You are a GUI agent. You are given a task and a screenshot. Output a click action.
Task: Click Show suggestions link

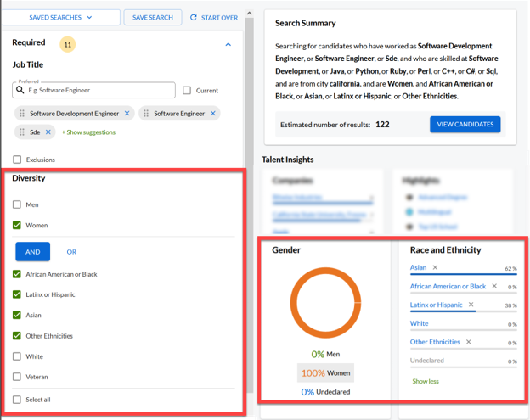pos(88,132)
